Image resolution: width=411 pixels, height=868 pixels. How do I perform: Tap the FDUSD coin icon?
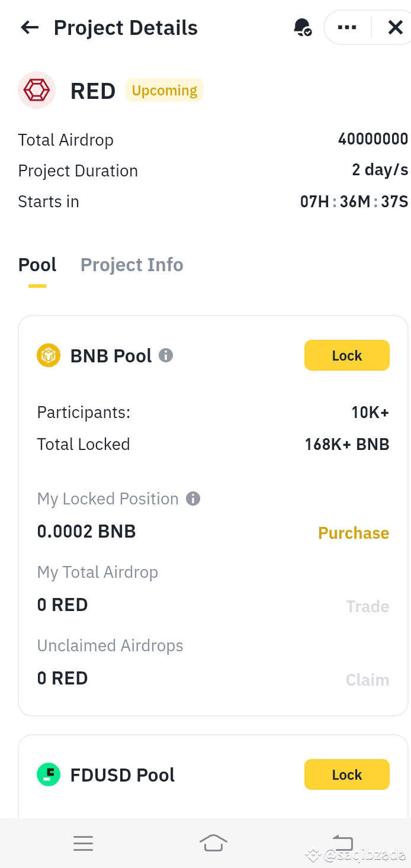48,774
